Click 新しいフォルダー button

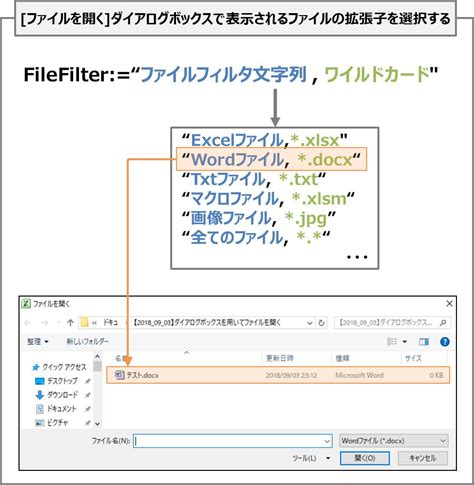88,341
